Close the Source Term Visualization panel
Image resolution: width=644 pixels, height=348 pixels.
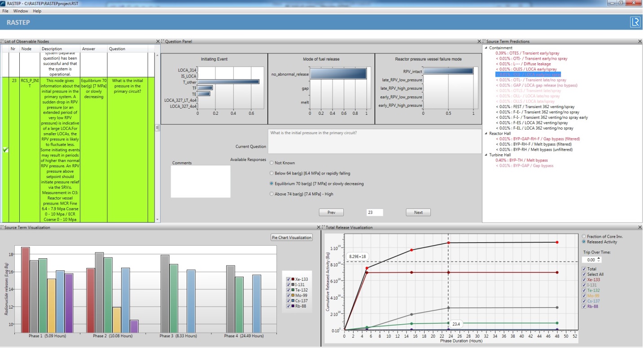tap(319, 227)
